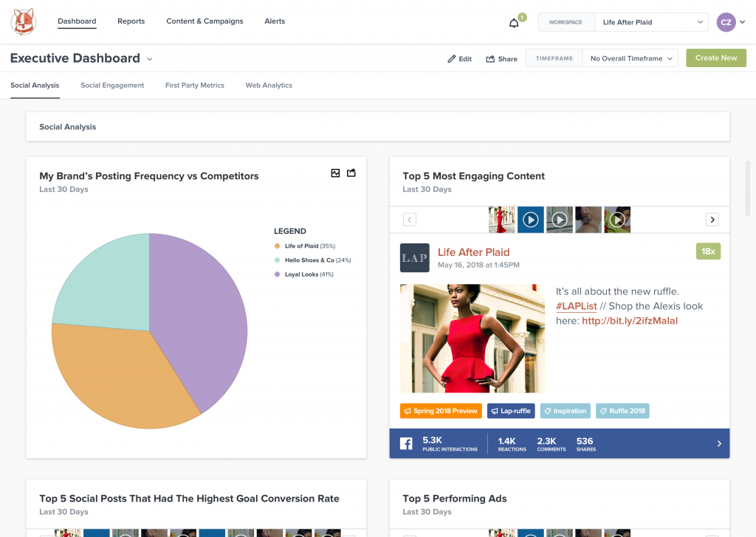The image size is (756, 537).
Task: Select the red dress thumbnail in carousel
Action: click(x=502, y=219)
